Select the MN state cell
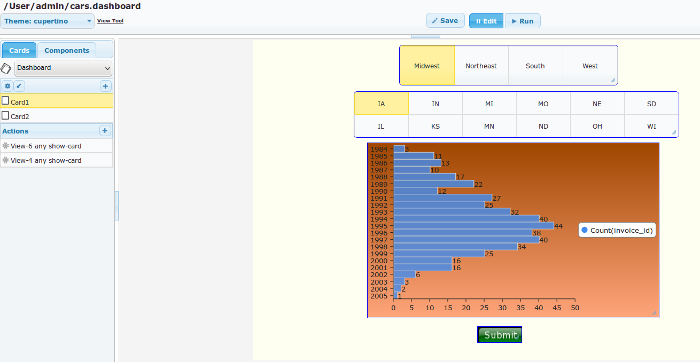Image resolution: width=700 pixels, height=362 pixels. [489, 126]
